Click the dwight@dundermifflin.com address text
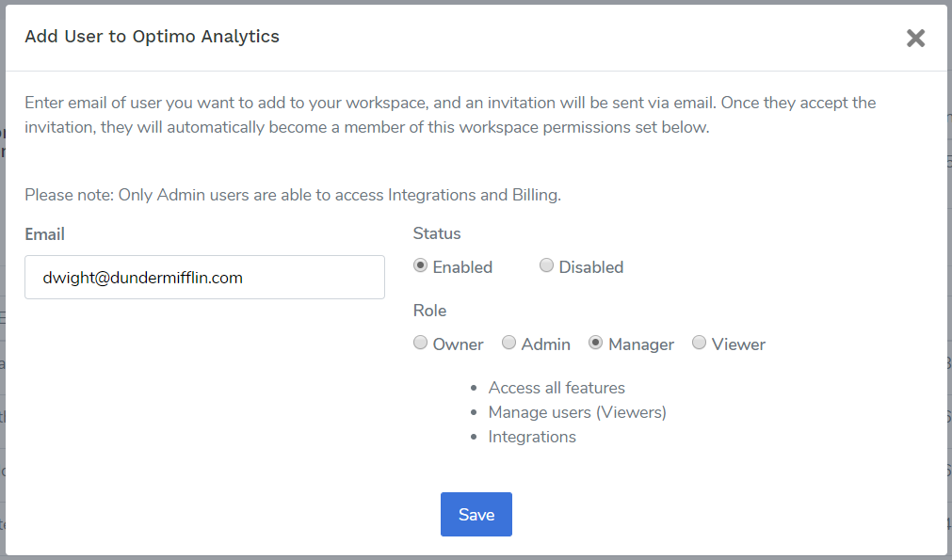This screenshot has height=560, width=952. point(143,278)
